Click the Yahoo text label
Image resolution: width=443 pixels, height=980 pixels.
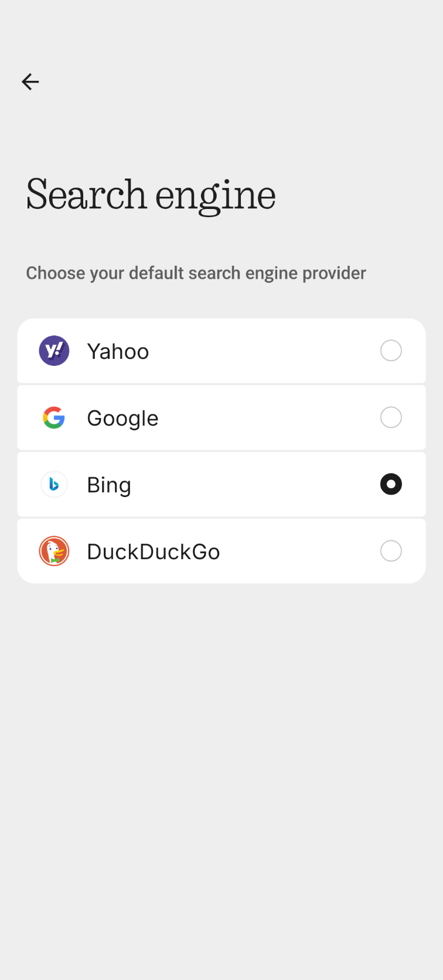(118, 351)
